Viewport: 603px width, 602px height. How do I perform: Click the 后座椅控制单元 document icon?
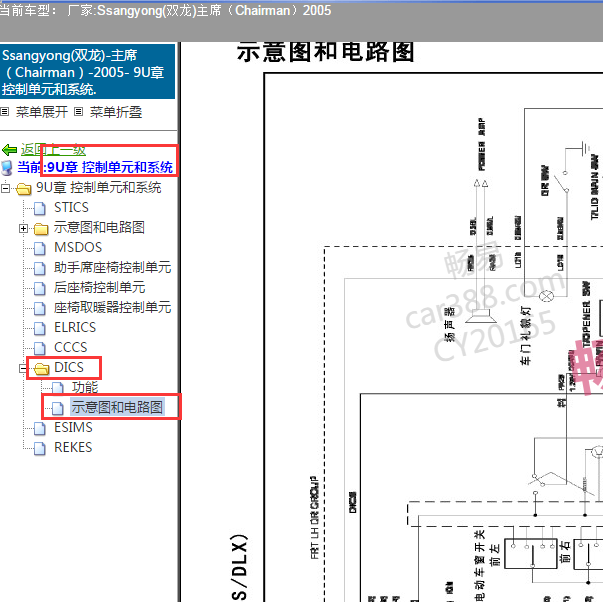tap(40, 288)
